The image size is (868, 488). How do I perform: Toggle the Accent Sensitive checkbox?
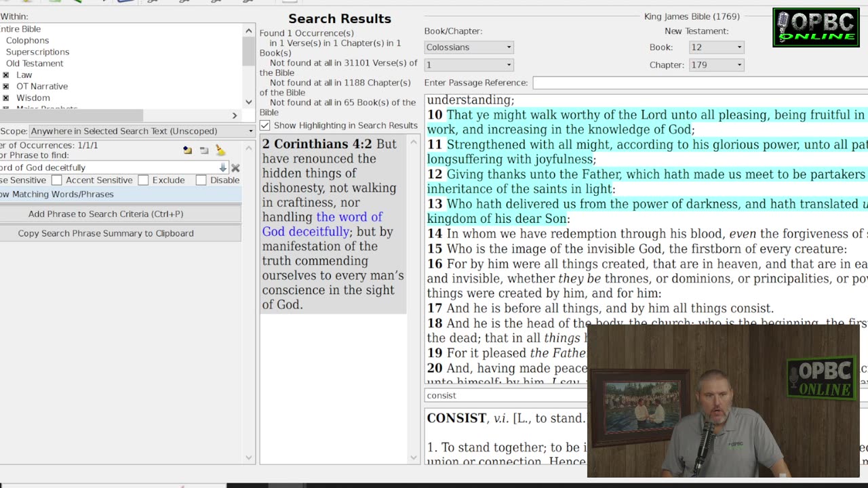coord(57,180)
